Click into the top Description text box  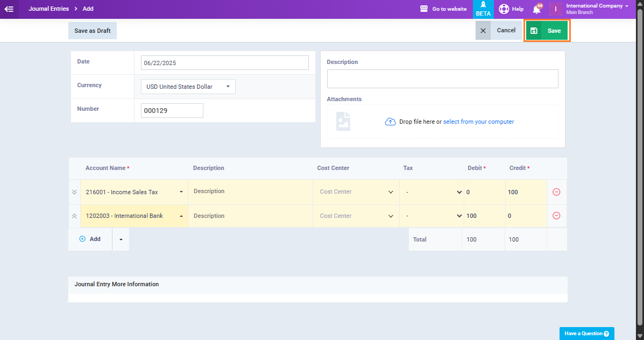tap(442, 79)
